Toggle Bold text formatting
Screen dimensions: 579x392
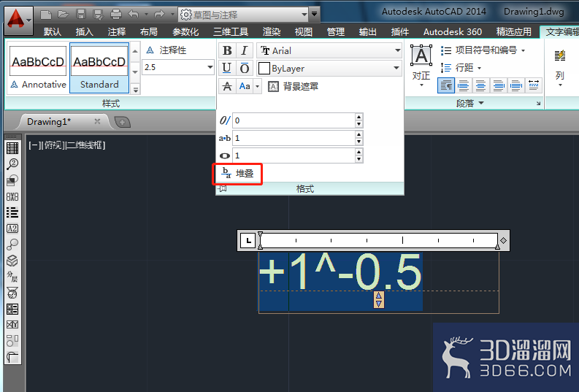(x=227, y=50)
